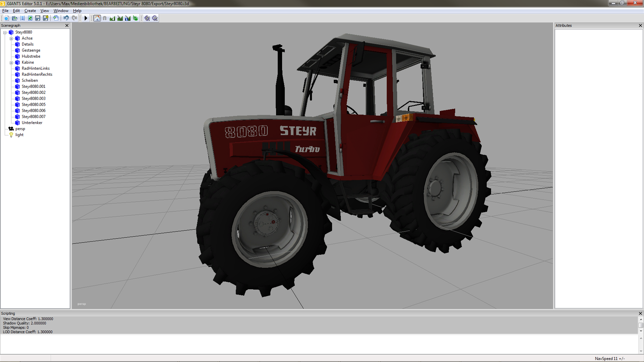Image resolution: width=644 pixels, height=362 pixels.
Task: Click the blue lined document toolbar icon
Action: pyautogui.click(x=22, y=18)
